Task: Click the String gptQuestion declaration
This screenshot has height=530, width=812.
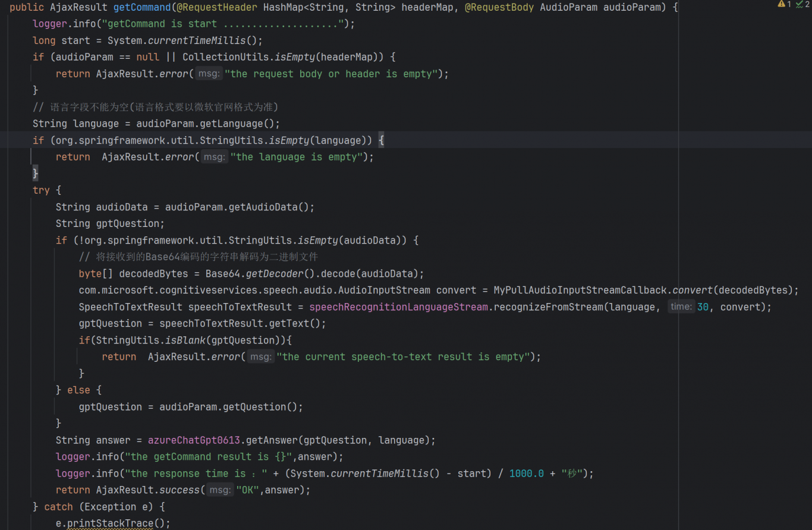Action: (x=110, y=223)
